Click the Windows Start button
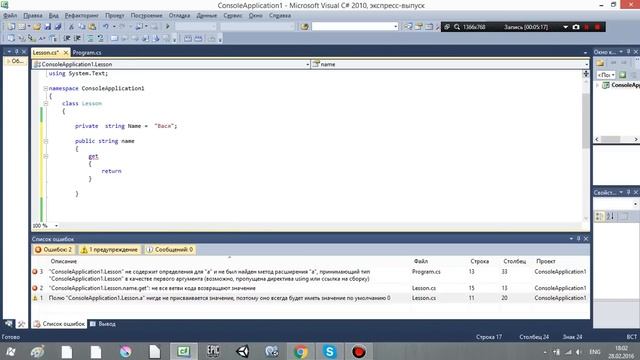The width and height of the screenshot is (640, 360). [x=11, y=352]
